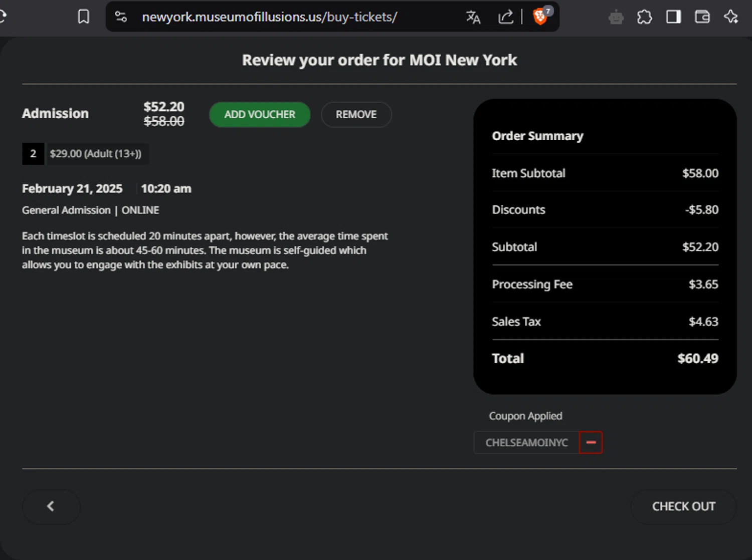The width and height of the screenshot is (752, 560).
Task: Open the Brave Wallet icon
Action: tap(702, 17)
